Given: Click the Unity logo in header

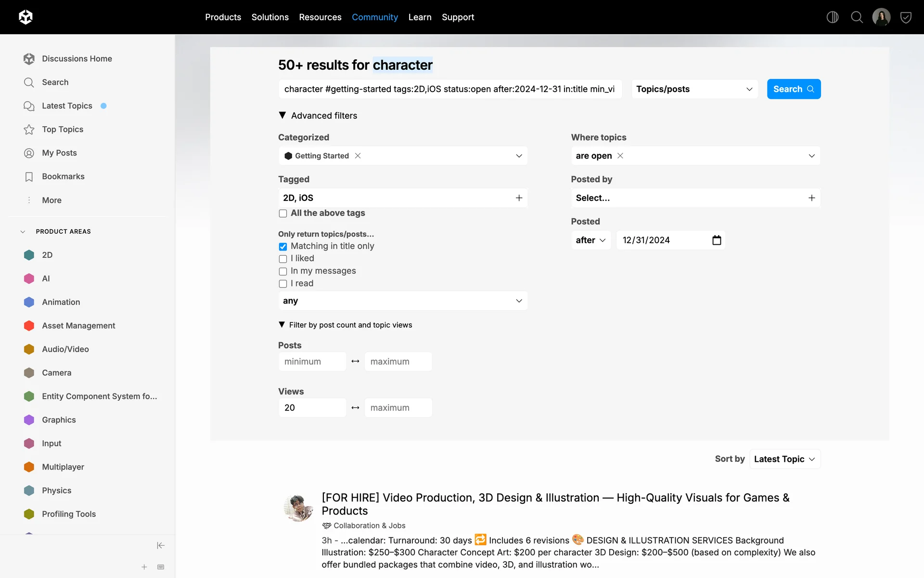Looking at the screenshot, I should point(26,17).
